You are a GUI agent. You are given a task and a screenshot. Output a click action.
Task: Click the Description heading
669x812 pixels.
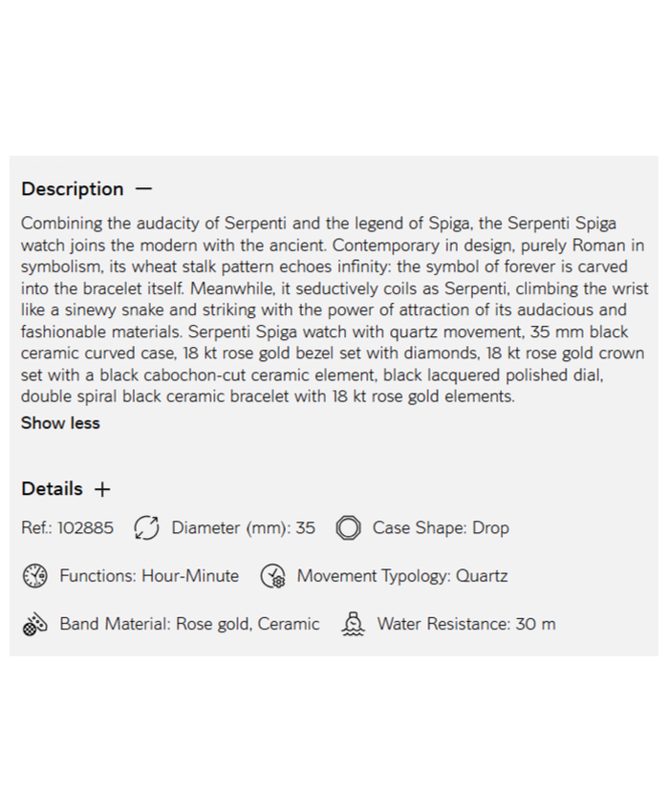click(x=73, y=189)
